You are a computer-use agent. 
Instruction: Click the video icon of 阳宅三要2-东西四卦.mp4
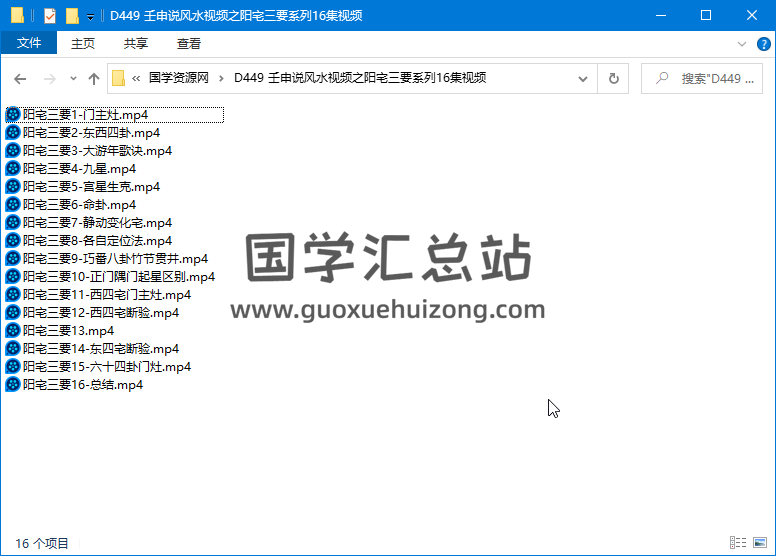(x=13, y=133)
